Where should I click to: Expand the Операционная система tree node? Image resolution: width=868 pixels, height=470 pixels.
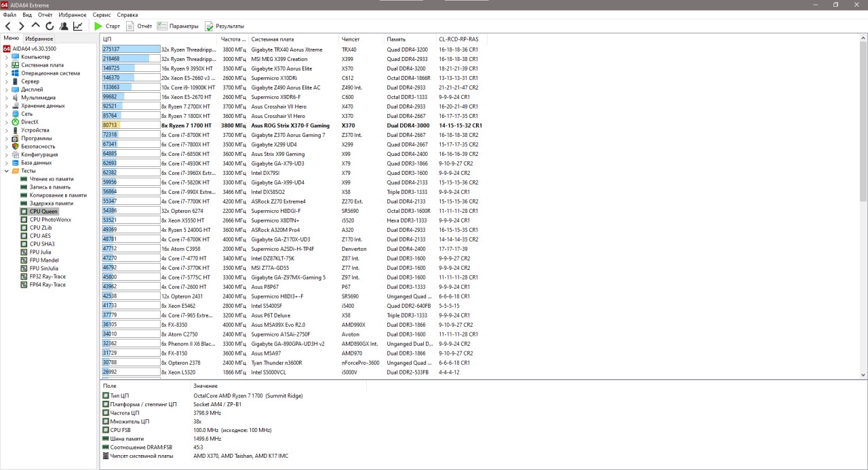(x=7, y=73)
